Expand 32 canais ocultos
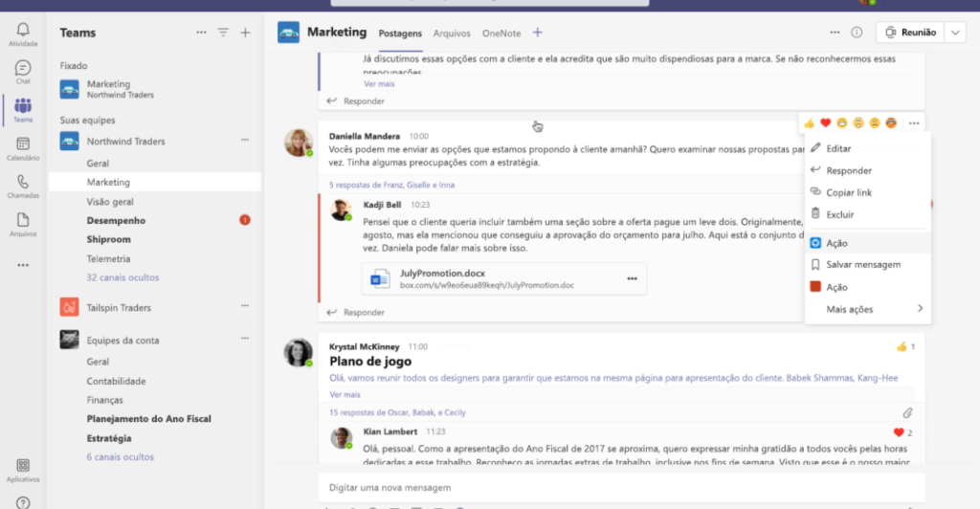This screenshot has height=509, width=980. [123, 277]
